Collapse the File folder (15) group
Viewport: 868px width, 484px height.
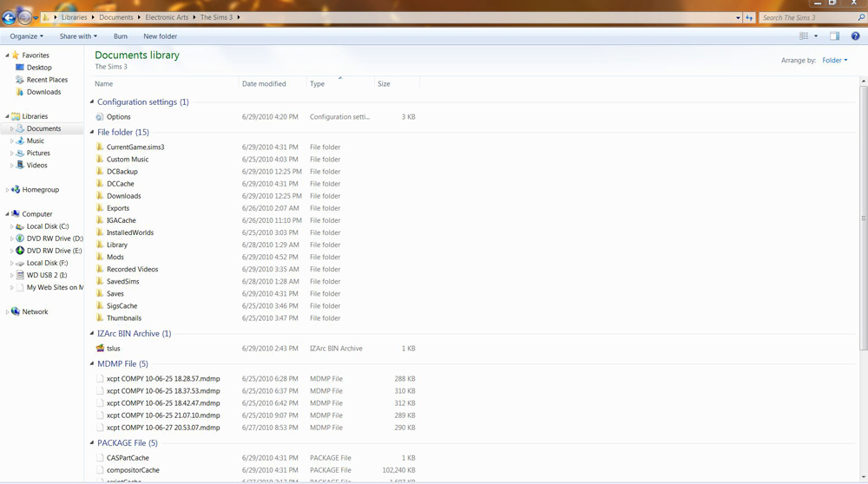[92, 133]
